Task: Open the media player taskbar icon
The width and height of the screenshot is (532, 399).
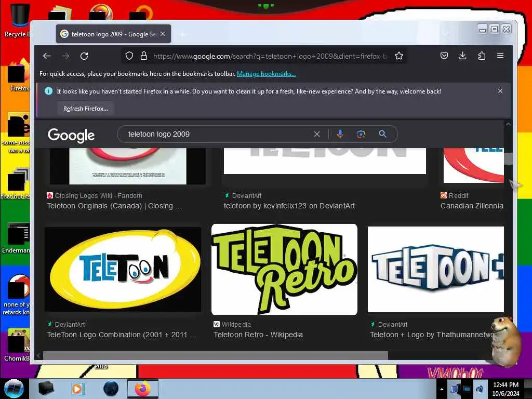Action: coord(77,389)
